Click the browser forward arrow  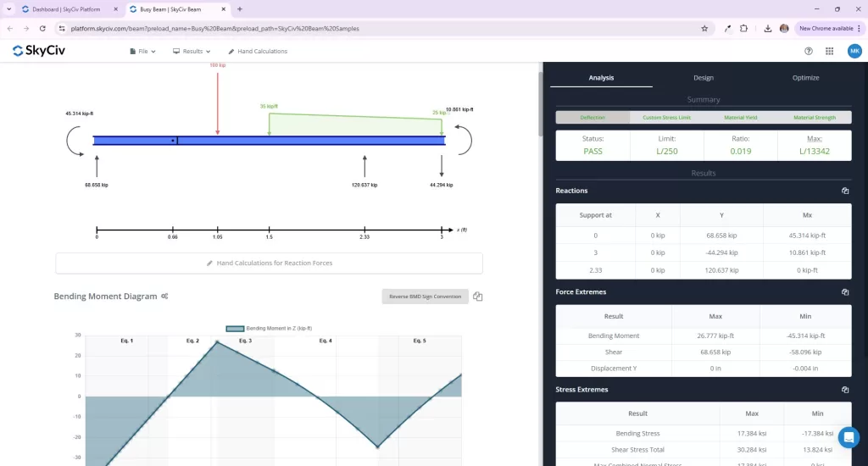point(26,28)
